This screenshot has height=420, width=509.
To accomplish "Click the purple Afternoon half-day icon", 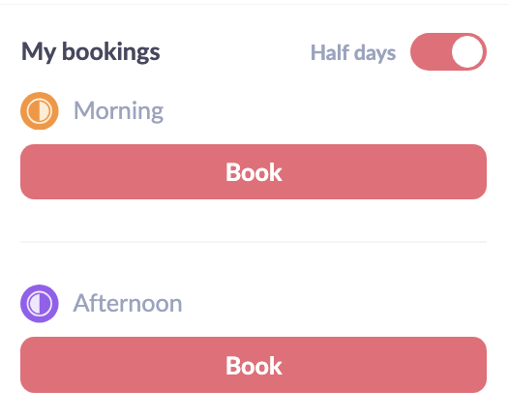I will point(40,304).
